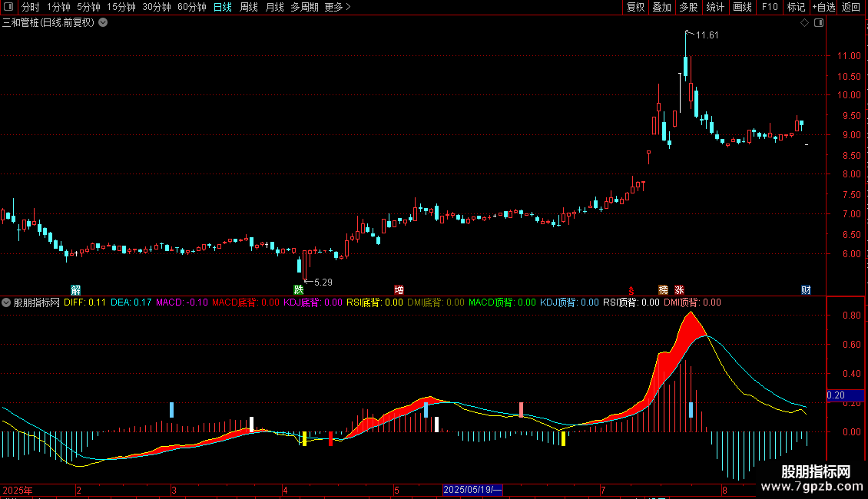The width and height of the screenshot is (868, 499).
Task: Click the MACD: -0.10 readout
Action: pyautogui.click(x=182, y=302)
